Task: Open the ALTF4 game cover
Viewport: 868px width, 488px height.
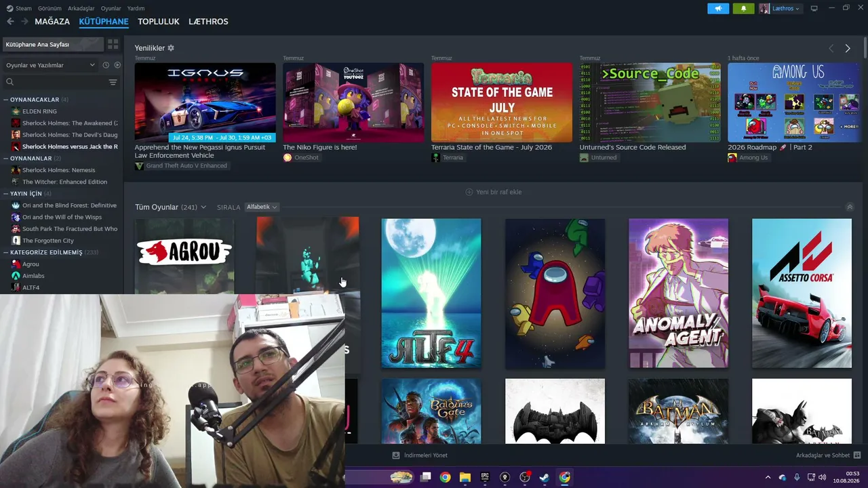Action: tap(431, 293)
